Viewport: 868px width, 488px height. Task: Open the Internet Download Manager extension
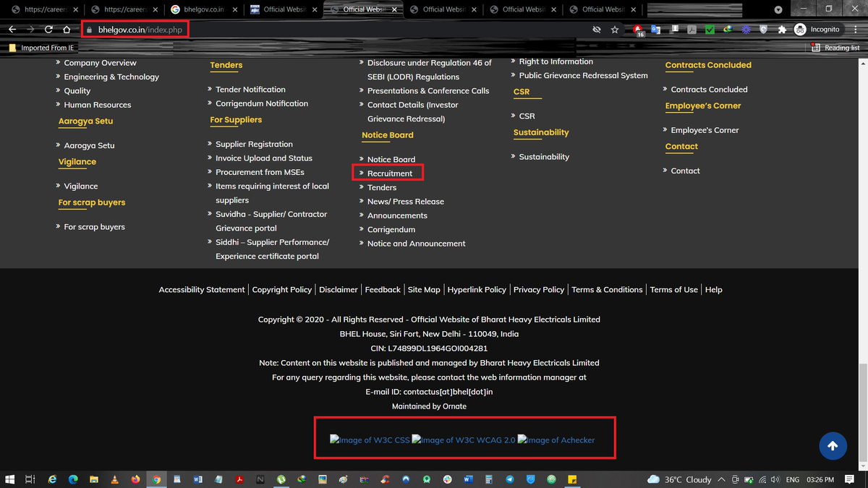pyautogui.click(x=728, y=30)
